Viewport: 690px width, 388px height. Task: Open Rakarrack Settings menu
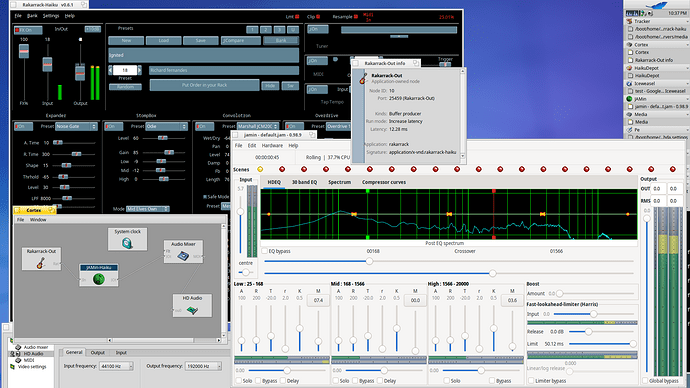[x=51, y=16]
